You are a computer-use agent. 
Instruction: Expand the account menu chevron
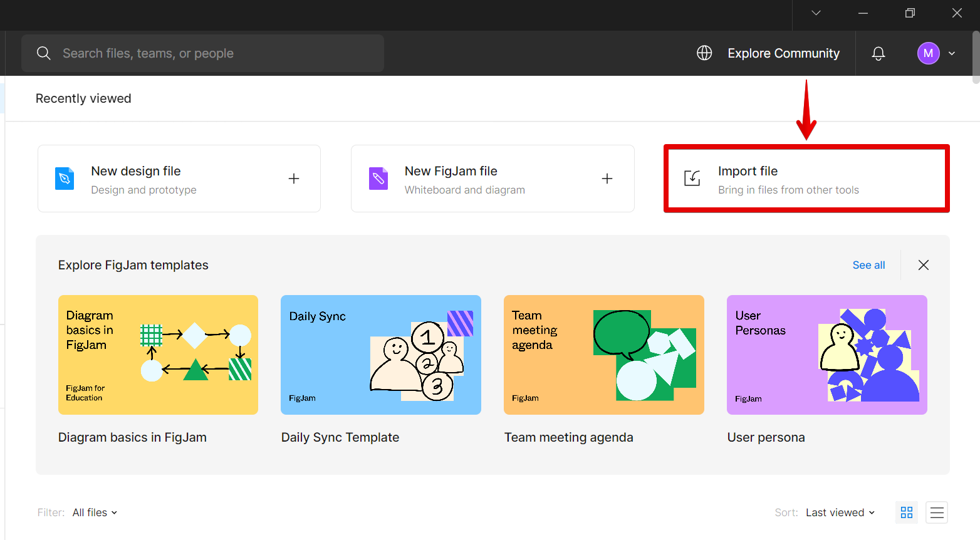pos(952,54)
